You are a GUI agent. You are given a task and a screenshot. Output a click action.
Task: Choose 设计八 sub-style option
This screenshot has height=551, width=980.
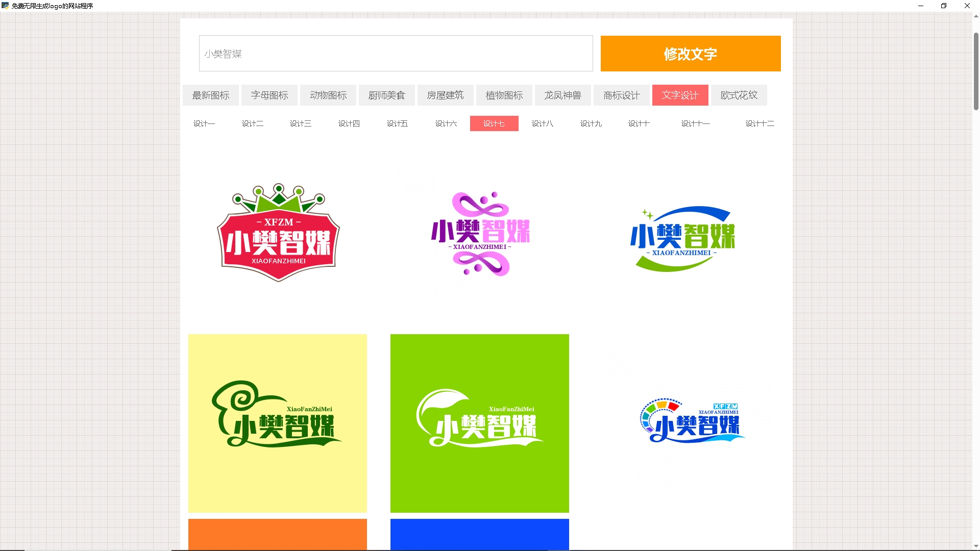click(x=542, y=123)
